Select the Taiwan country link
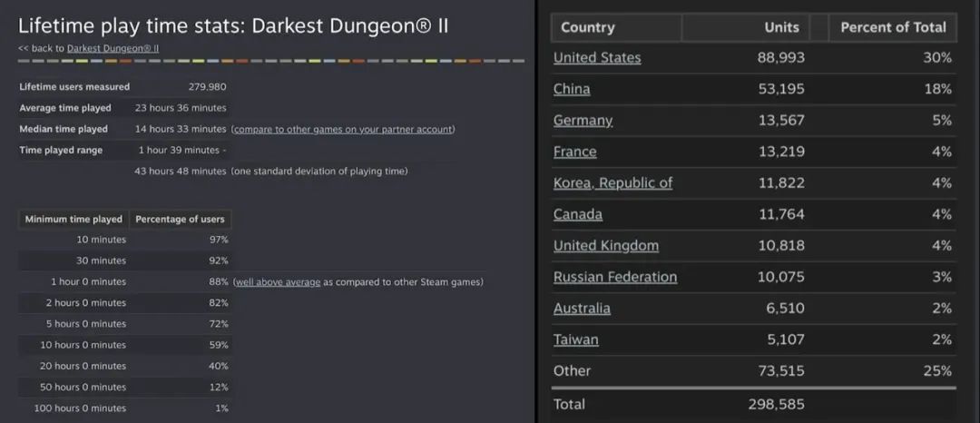 (576, 339)
